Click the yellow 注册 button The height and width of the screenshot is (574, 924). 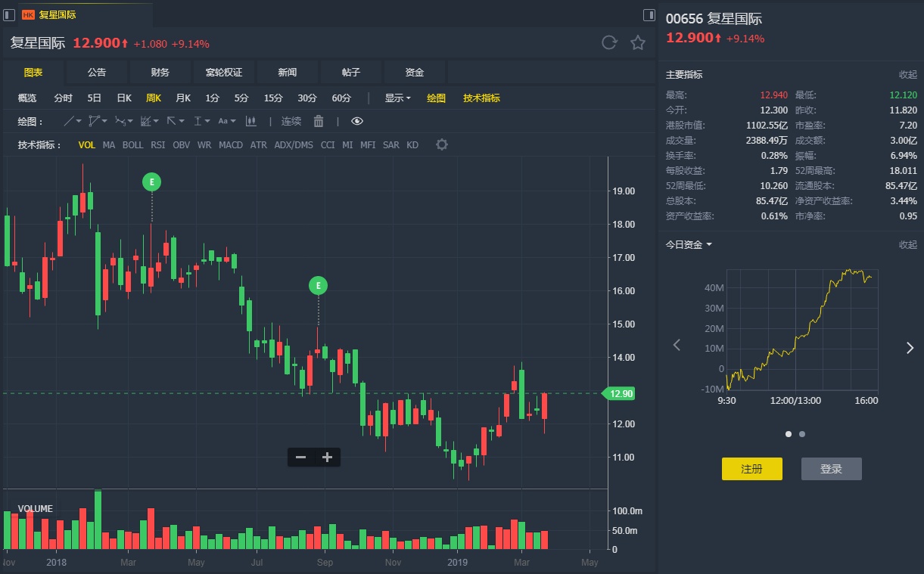click(x=751, y=469)
